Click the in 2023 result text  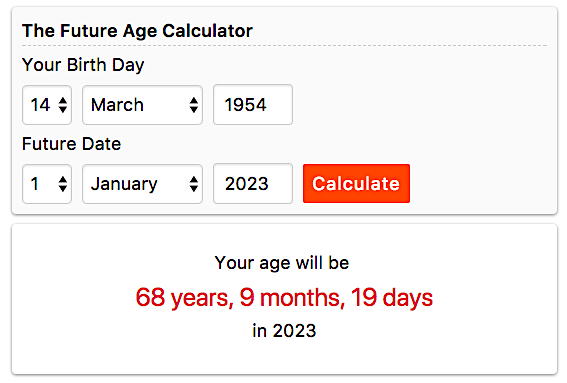pos(284,331)
